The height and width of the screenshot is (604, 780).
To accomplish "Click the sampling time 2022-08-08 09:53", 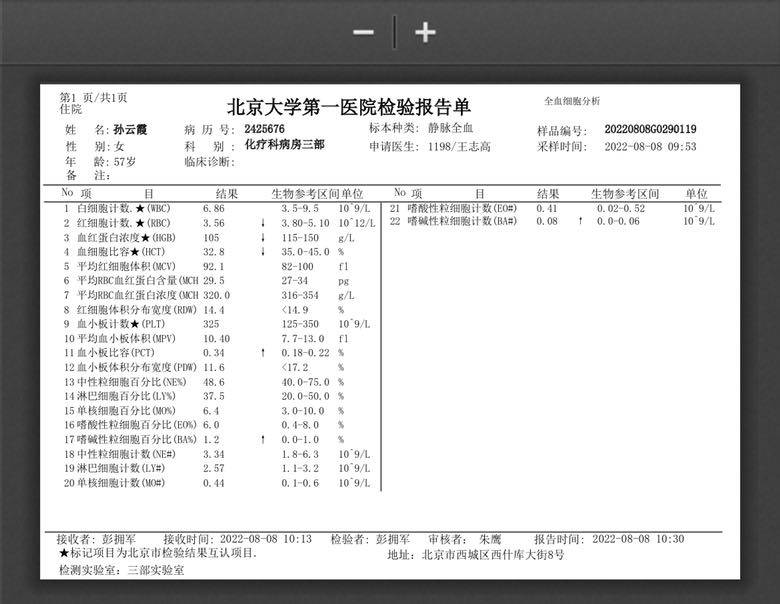I will (650, 146).
